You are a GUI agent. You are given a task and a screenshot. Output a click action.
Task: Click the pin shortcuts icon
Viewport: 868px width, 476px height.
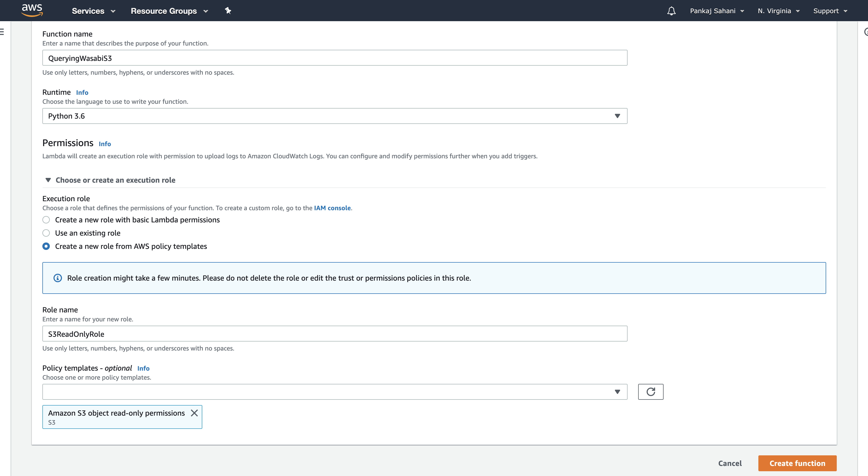click(228, 11)
